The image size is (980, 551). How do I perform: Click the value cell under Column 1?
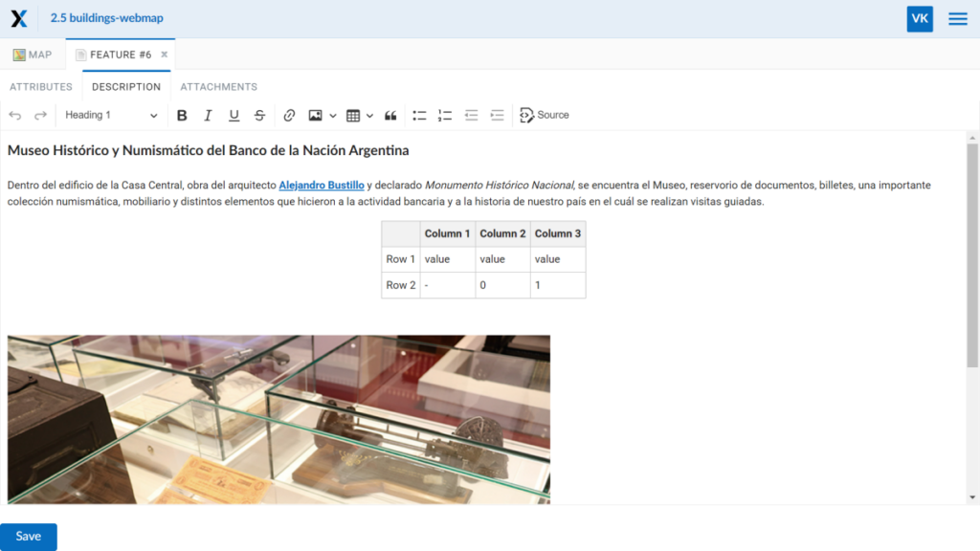(x=448, y=259)
